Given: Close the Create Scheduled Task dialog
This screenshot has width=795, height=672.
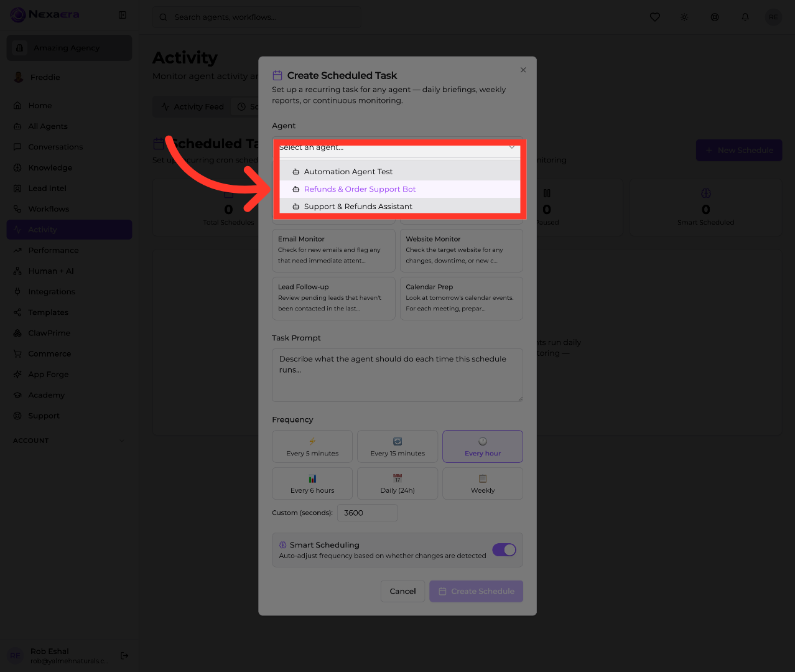Looking at the screenshot, I should (x=523, y=70).
